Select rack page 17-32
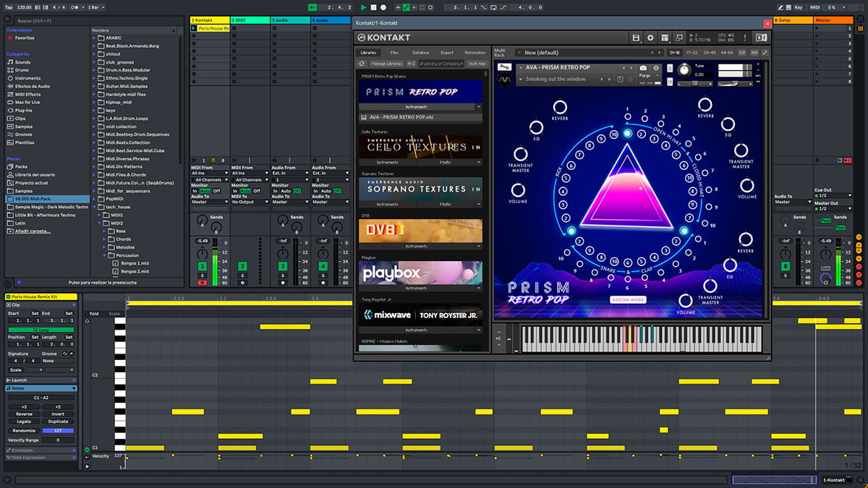868x488 pixels. (692, 53)
